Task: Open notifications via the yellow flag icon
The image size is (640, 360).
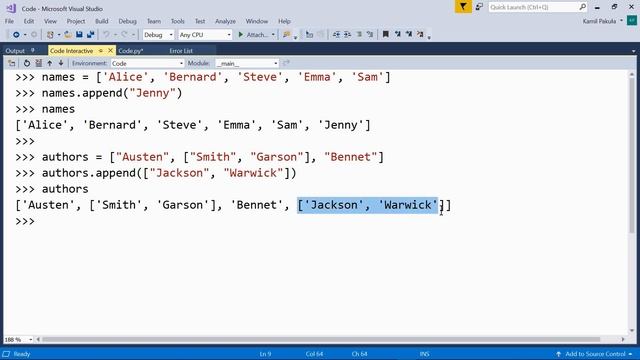Action: coord(463,7)
